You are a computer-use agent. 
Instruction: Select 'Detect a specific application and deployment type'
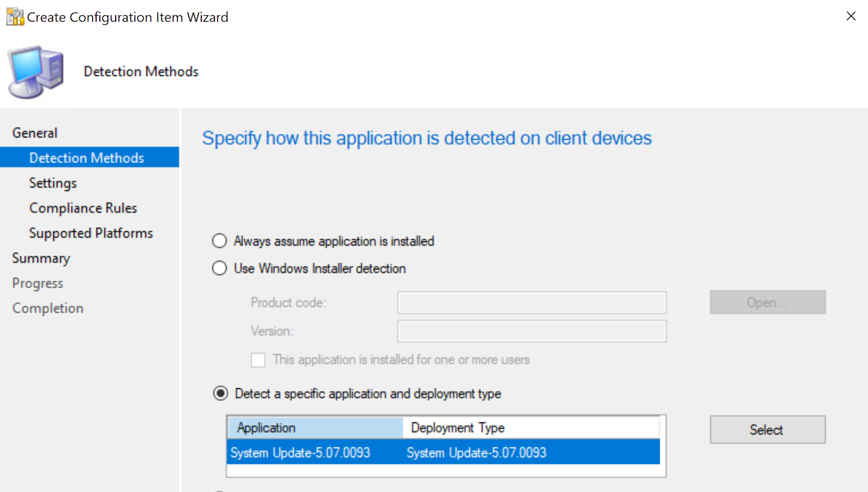pos(220,393)
